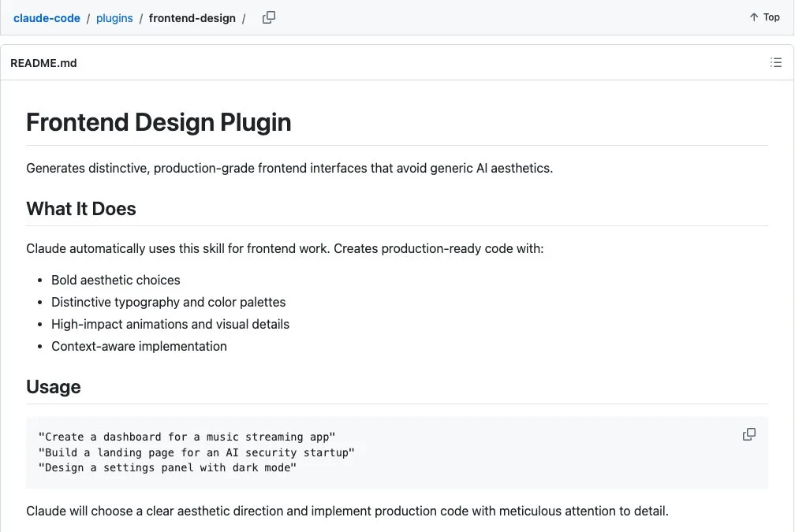
Task: Click the Context-aware implementation bullet
Action: pyautogui.click(x=139, y=347)
